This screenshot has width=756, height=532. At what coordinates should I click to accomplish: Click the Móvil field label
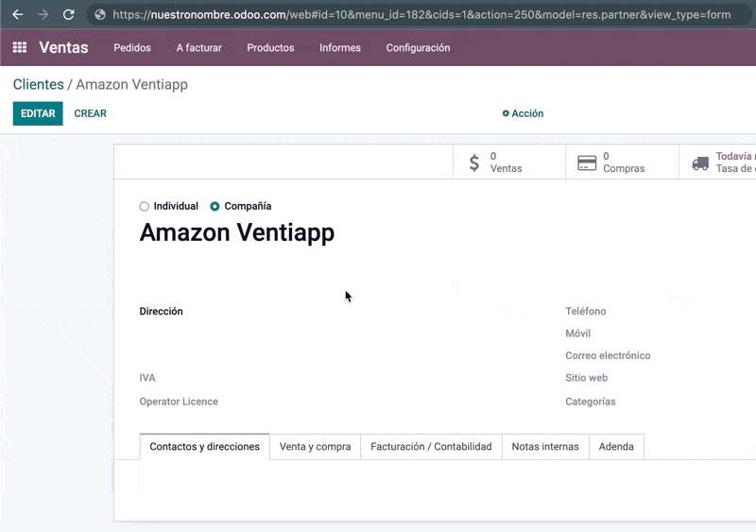(x=577, y=334)
